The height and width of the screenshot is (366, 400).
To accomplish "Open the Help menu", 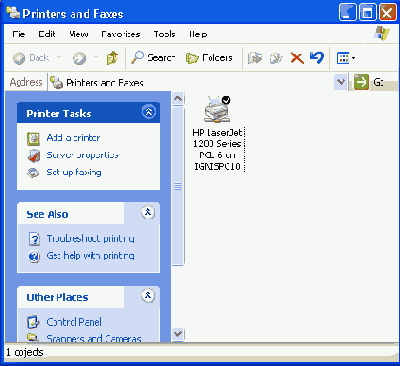I will tap(198, 34).
